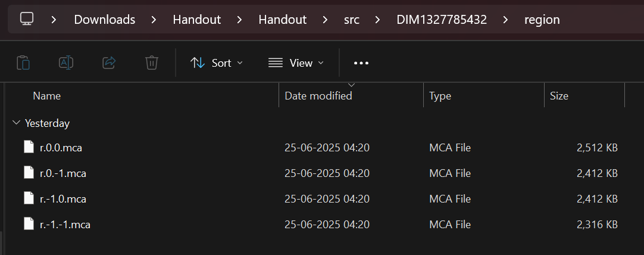The width and height of the screenshot is (644, 255).
Task: Collapse the Yesterday group
Action: click(x=17, y=123)
